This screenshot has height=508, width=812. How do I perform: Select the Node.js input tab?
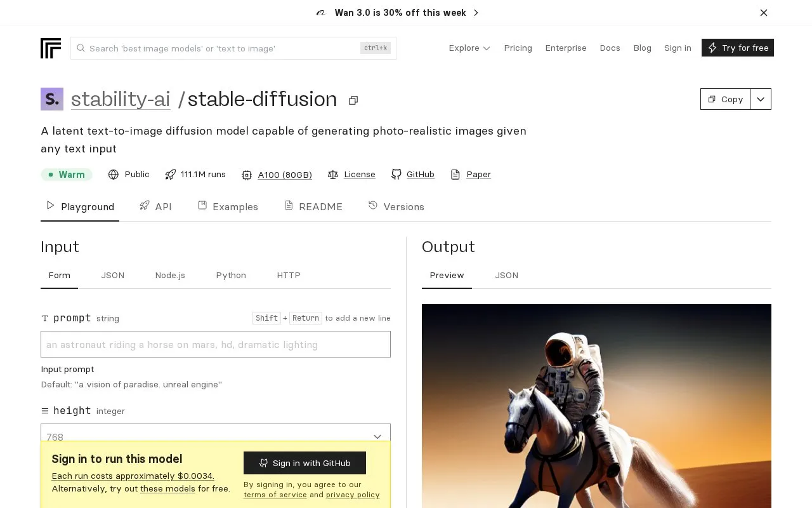pos(170,276)
